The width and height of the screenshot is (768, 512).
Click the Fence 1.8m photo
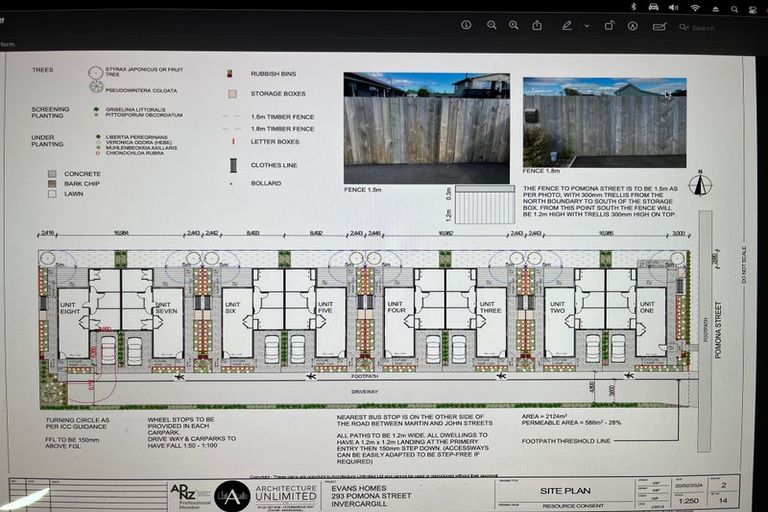(604, 122)
